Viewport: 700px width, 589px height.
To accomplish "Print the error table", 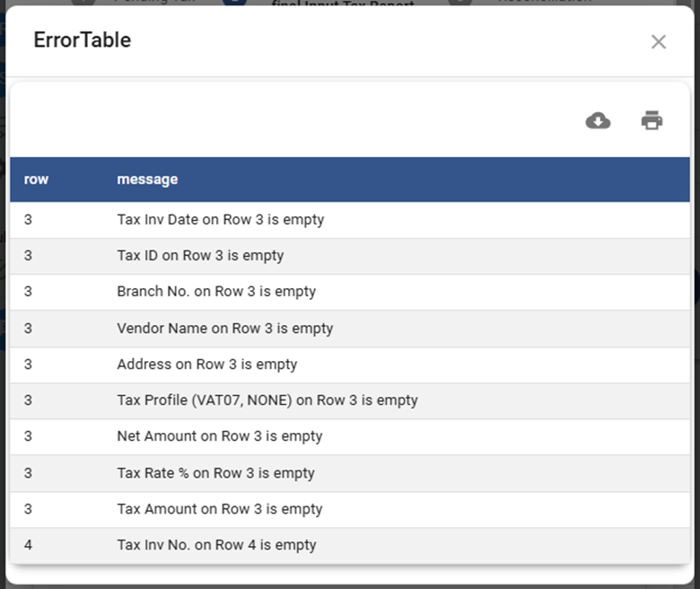I will point(652,120).
